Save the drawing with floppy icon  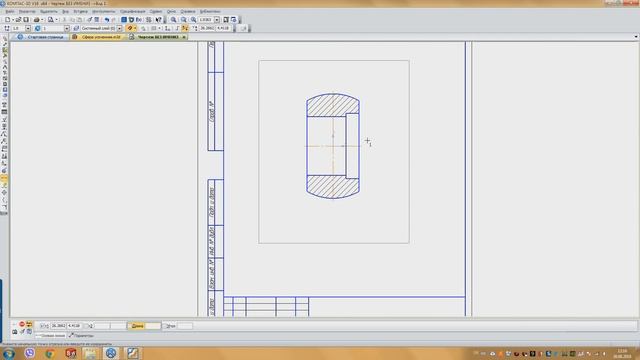click(26, 20)
